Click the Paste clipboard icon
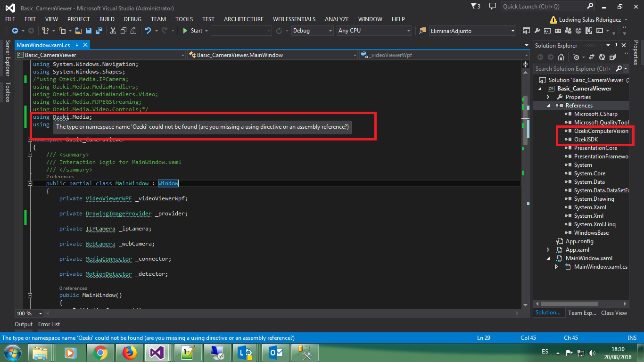Viewport: 644px width, 362px height. pyautogui.click(x=133, y=31)
